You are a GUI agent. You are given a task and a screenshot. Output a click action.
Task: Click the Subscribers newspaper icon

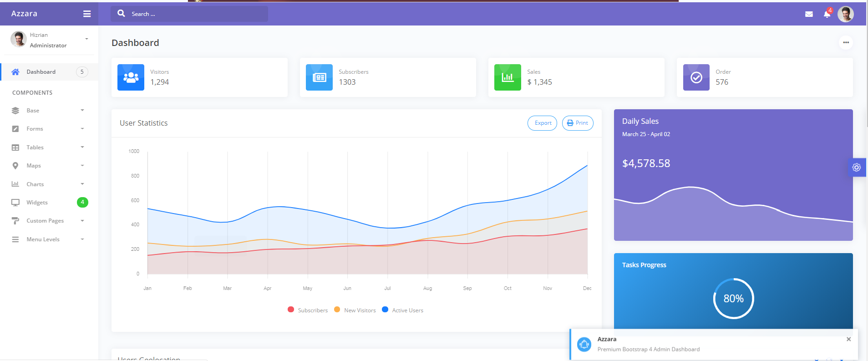tap(320, 77)
